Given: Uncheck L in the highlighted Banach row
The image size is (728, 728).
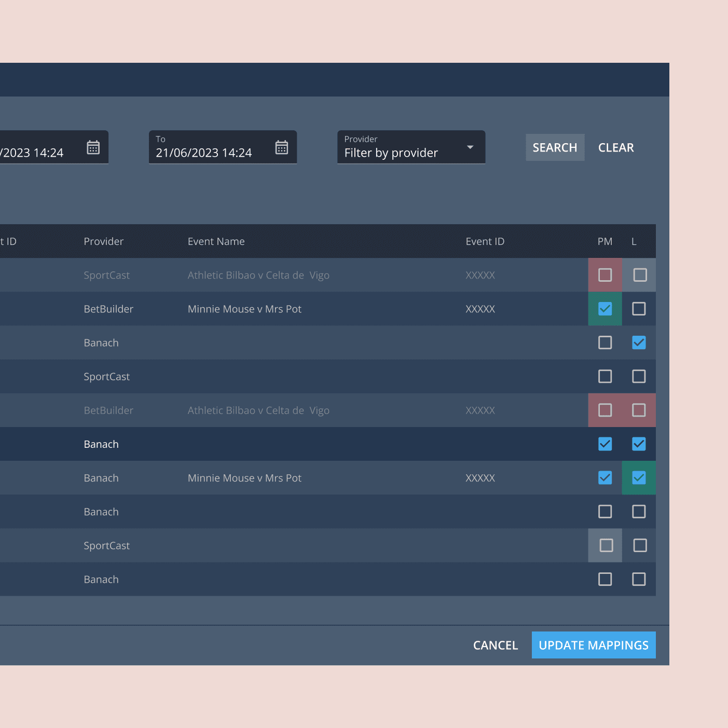Looking at the screenshot, I should pos(639,444).
